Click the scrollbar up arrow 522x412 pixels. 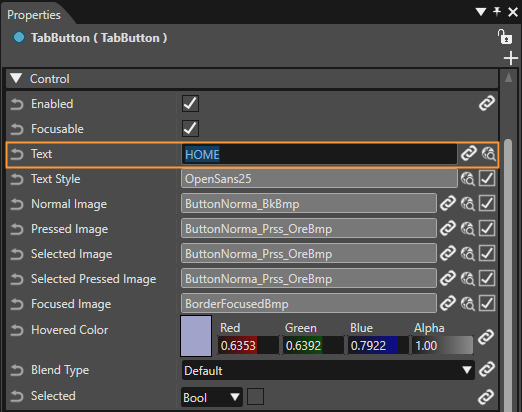click(x=508, y=78)
